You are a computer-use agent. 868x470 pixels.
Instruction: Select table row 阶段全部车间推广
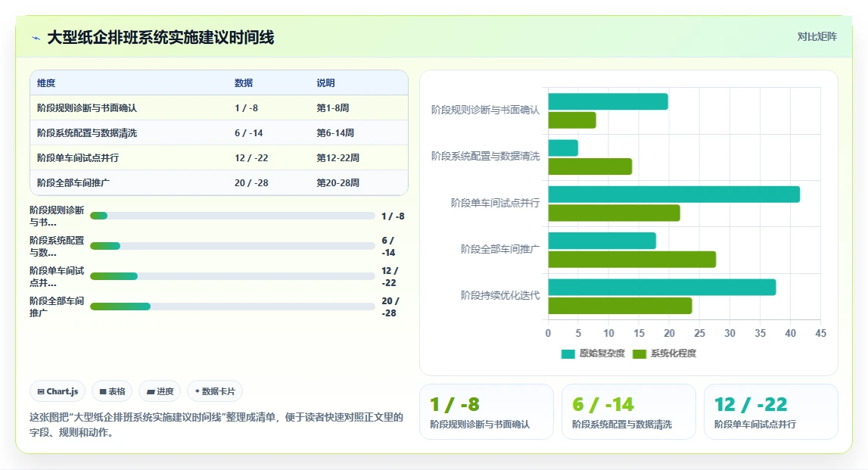(x=219, y=182)
